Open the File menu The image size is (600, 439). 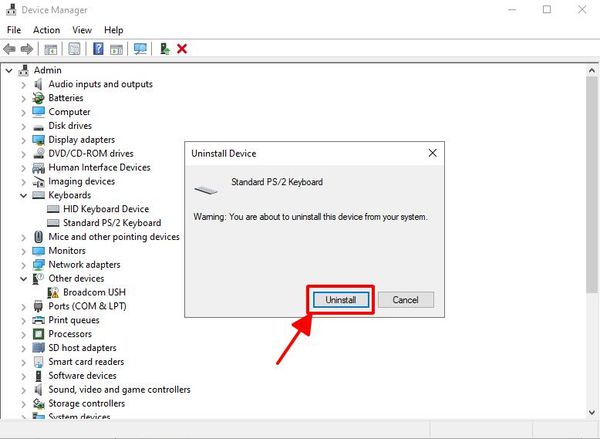click(14, 30)
